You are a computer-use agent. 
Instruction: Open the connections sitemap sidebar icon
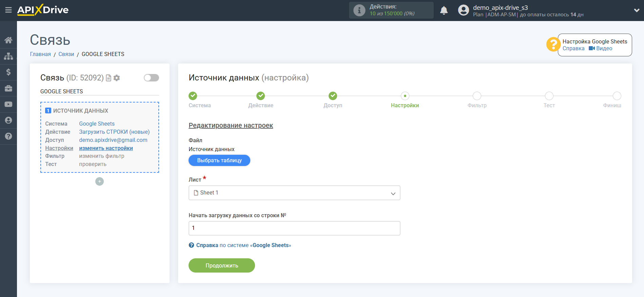(x=8, y=56)
